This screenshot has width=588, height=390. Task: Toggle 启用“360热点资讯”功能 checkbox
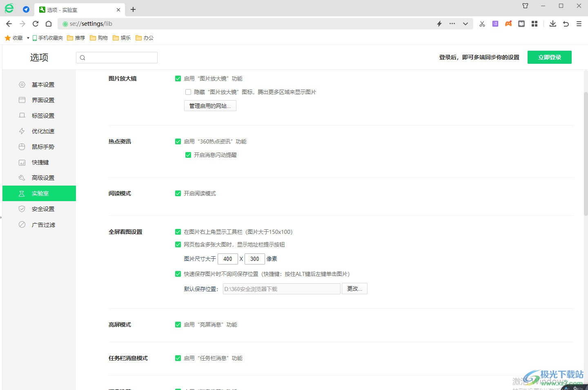(178, 141)
